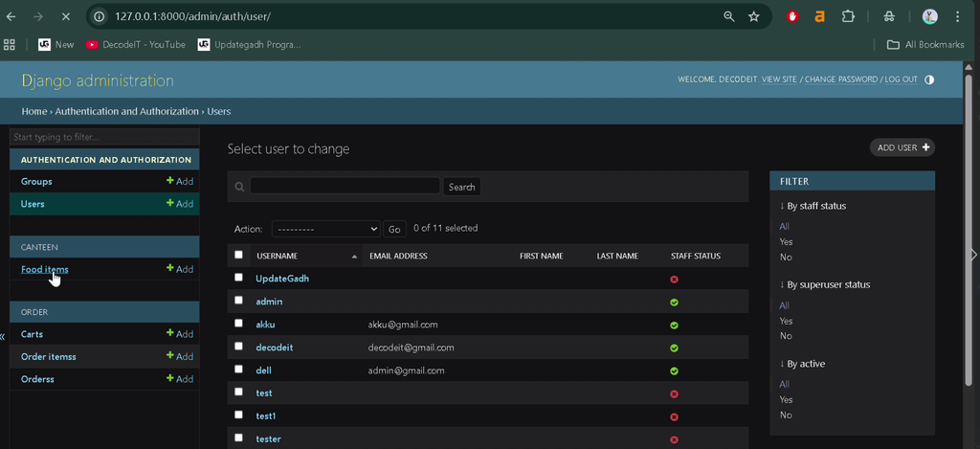Click the incognito-style icon in toolbar
This screenshot has width=980, height=449.
[x=889, y=17]
